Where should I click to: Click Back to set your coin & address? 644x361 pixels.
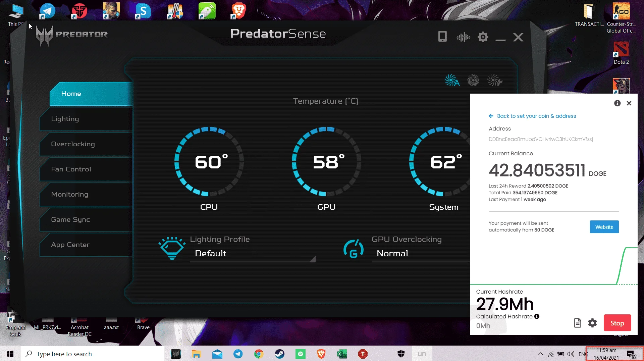pyautogui.click(x=532, y=116)
